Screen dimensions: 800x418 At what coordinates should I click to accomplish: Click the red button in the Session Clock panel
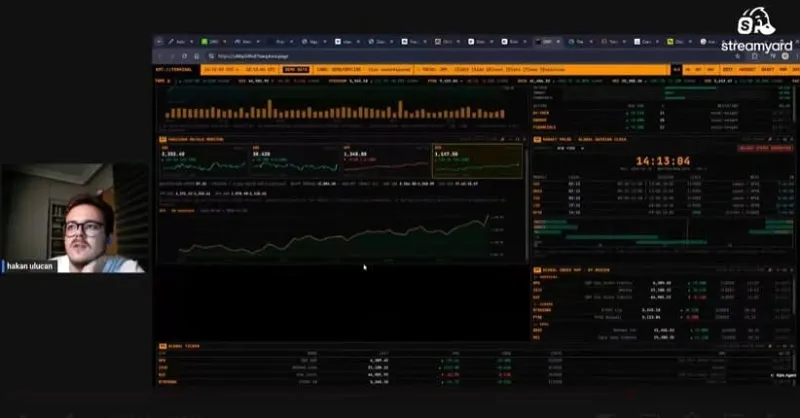click(x=764, y=148)
